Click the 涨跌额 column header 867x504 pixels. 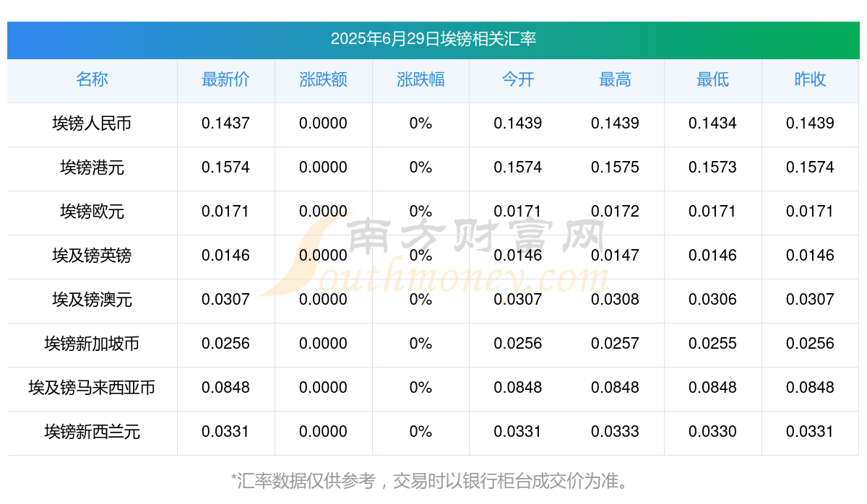point(323,79)
